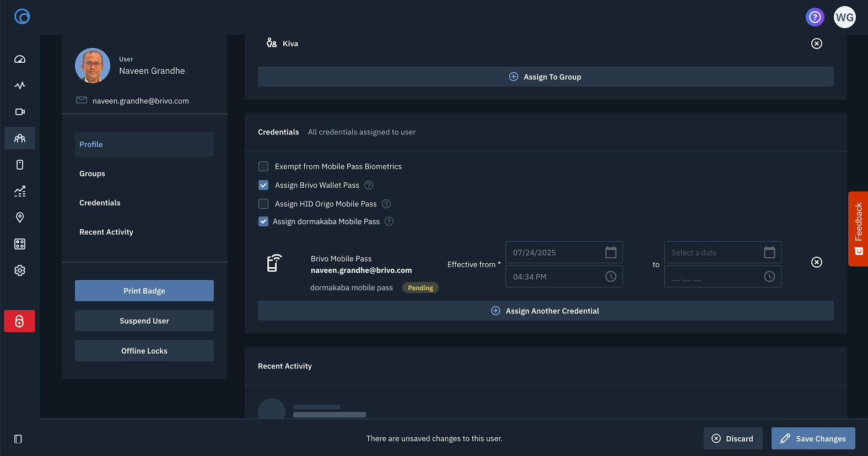Collapse the sidebar panel icon
This screenshot has height=456, width=868.
tap(18, 439)
